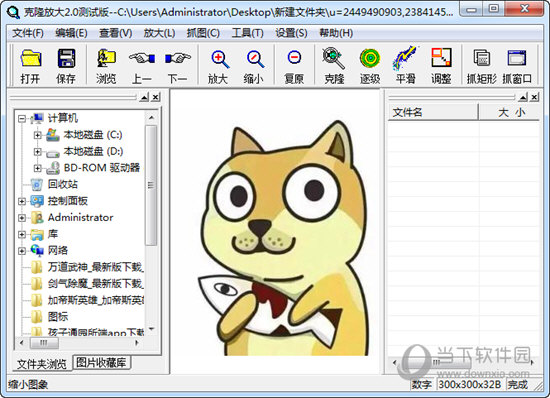Click the 缩小 (Zoom out) magnifier
This screenshot has width=550, height=398.
254,66
